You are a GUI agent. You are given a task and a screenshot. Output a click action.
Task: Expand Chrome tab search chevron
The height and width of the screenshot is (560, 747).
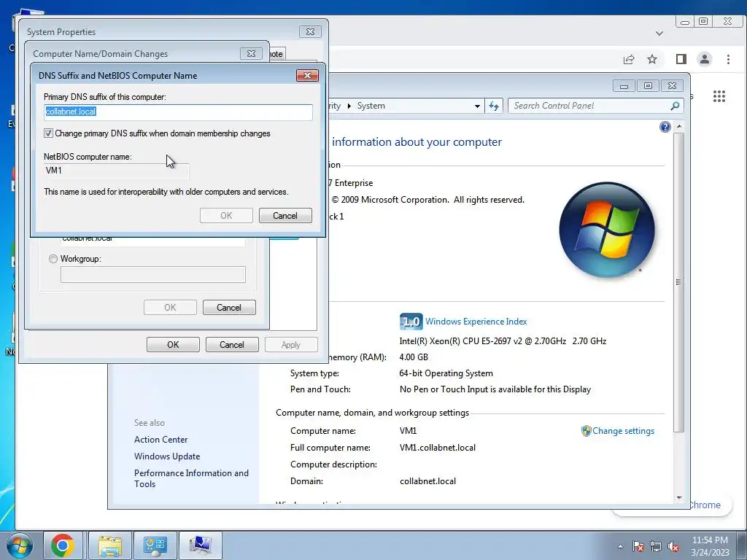coord(659,34)
